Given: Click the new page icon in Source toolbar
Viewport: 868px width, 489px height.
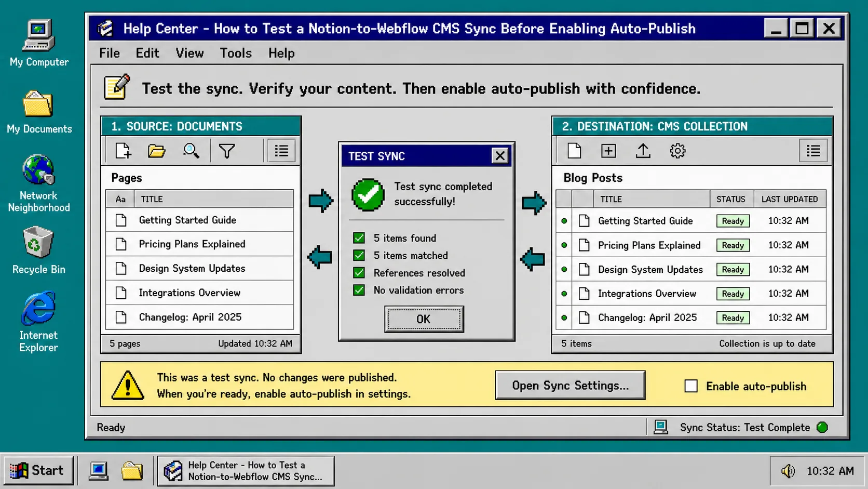Looking at the screenshot, I should (123, 151).
